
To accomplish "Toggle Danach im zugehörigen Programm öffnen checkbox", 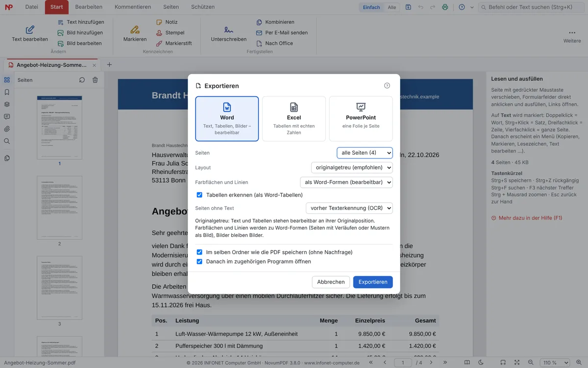I will [199, 262].
